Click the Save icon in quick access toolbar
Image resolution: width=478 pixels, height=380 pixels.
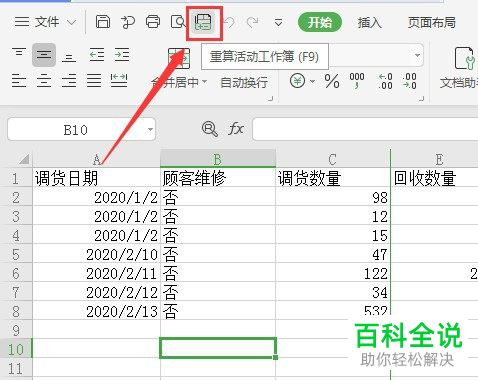pyautogui.click(x=103, y=22)
